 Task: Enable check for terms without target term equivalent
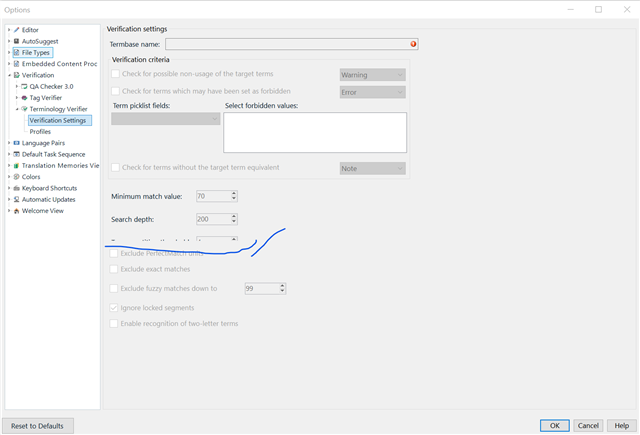coord(116,167)
